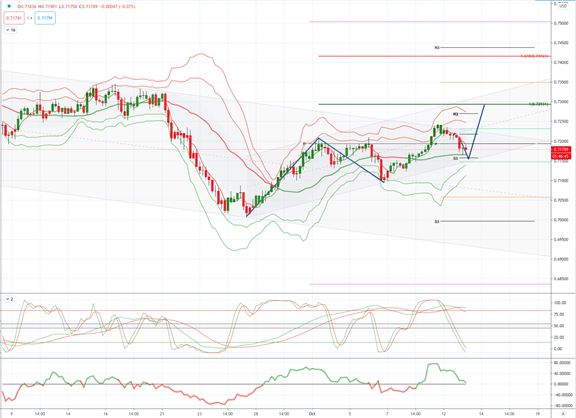
Task: Click the red current price label on the axis
Action: (561, 149)
